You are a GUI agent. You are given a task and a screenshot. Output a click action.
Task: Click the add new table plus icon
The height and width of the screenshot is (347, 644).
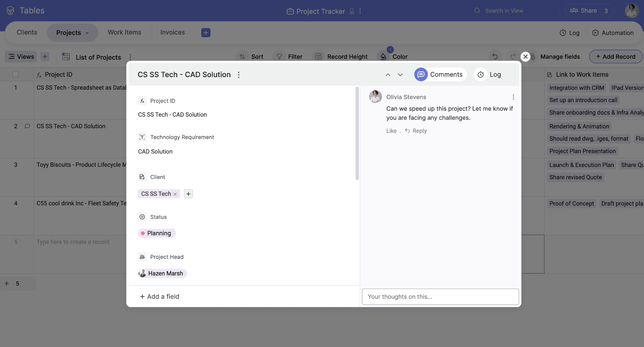point(206,33)
